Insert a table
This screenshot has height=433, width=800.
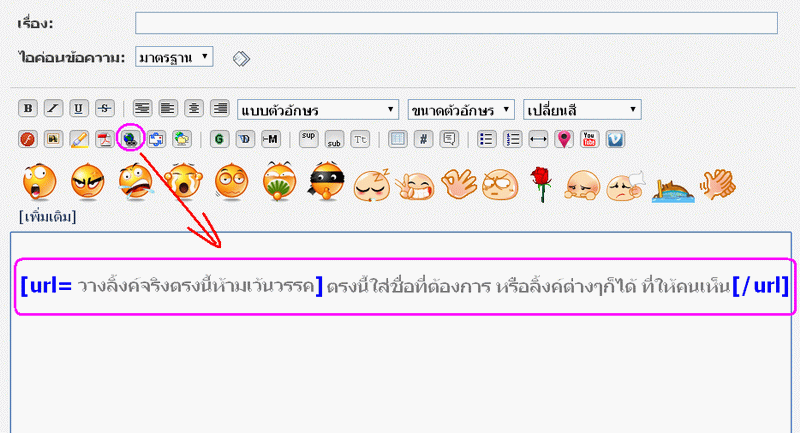[x=397, y=139]
